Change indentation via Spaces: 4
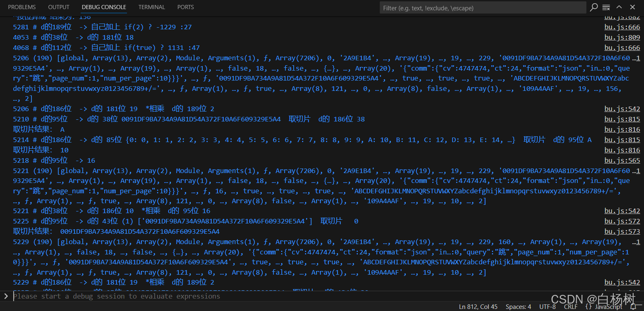 click(x=518, y=306)
